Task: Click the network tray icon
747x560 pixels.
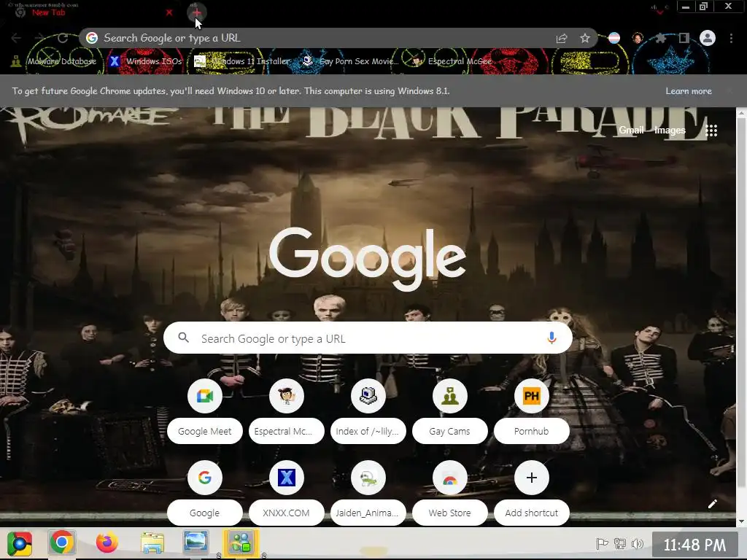Action: coord(620,544)
